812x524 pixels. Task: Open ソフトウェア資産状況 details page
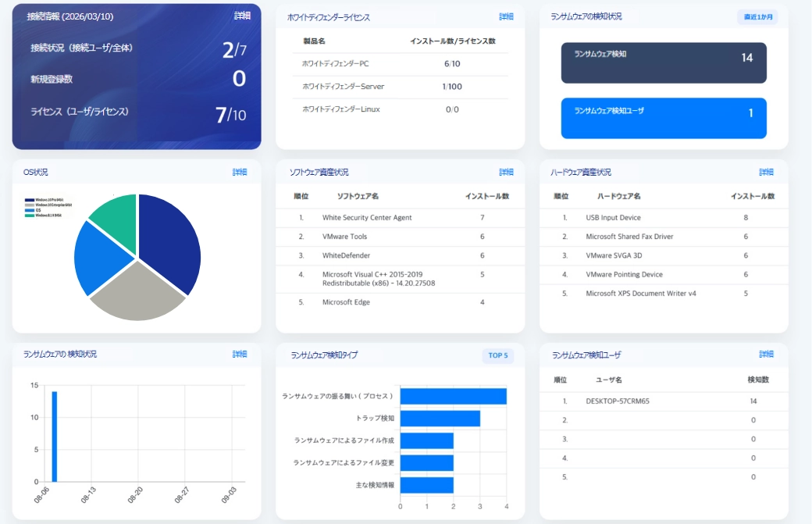pos(507,171)
